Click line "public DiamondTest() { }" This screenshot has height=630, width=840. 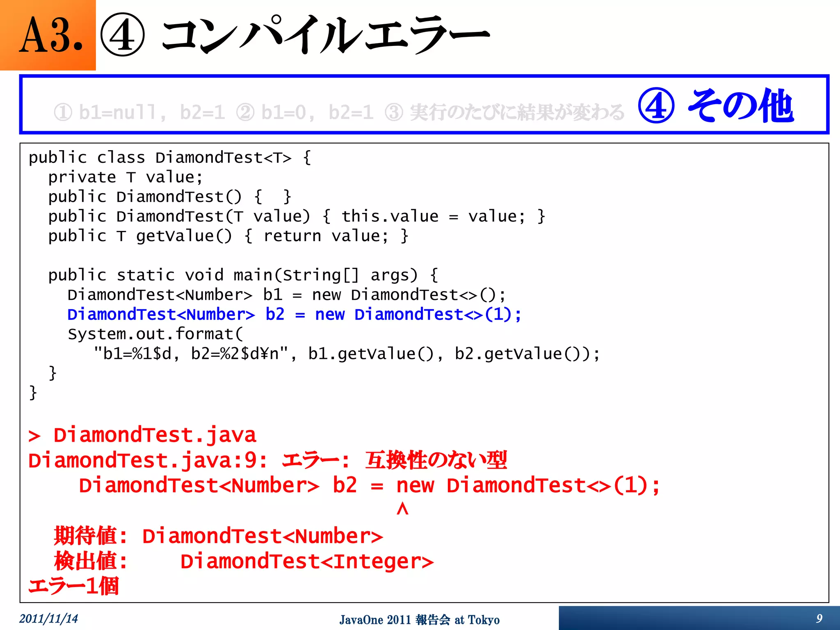point(170,197)
